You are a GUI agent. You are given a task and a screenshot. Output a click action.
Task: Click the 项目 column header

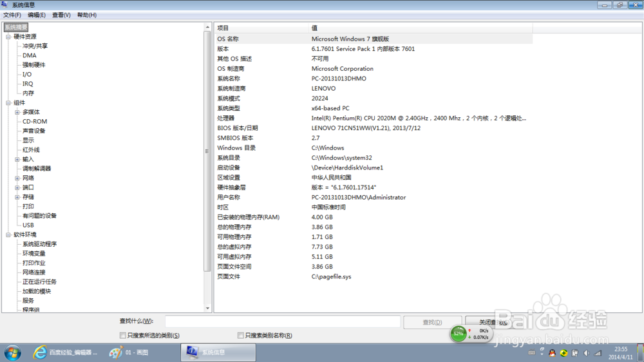(261, 28)
